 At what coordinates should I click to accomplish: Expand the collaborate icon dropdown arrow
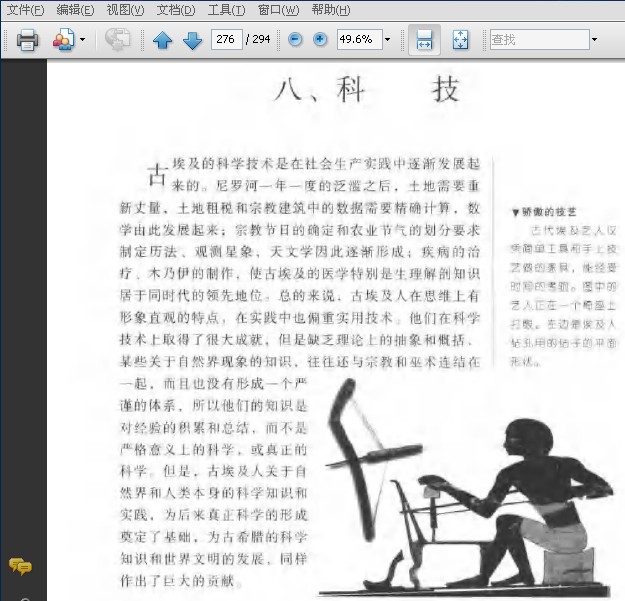click(83, 39)
